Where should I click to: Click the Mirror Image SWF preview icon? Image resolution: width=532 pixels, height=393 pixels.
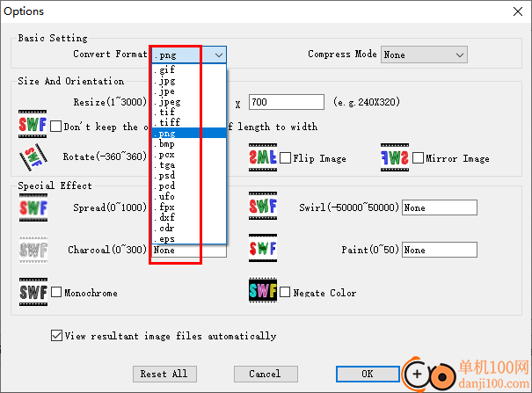pyautogui.click(x=395, y=157)
